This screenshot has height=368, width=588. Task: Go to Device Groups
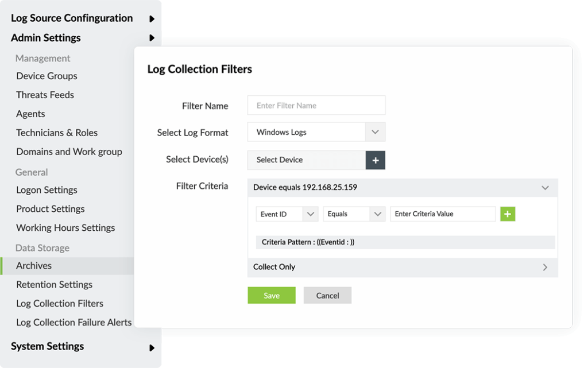[47, 76]
